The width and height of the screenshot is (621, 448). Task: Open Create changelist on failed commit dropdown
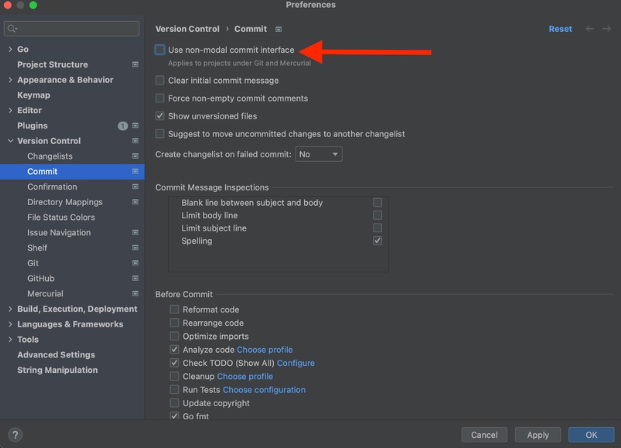319,155
